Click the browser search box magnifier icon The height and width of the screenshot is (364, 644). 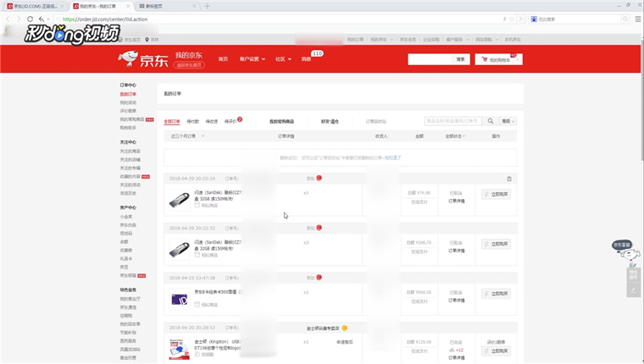click(x=625, y=19)
